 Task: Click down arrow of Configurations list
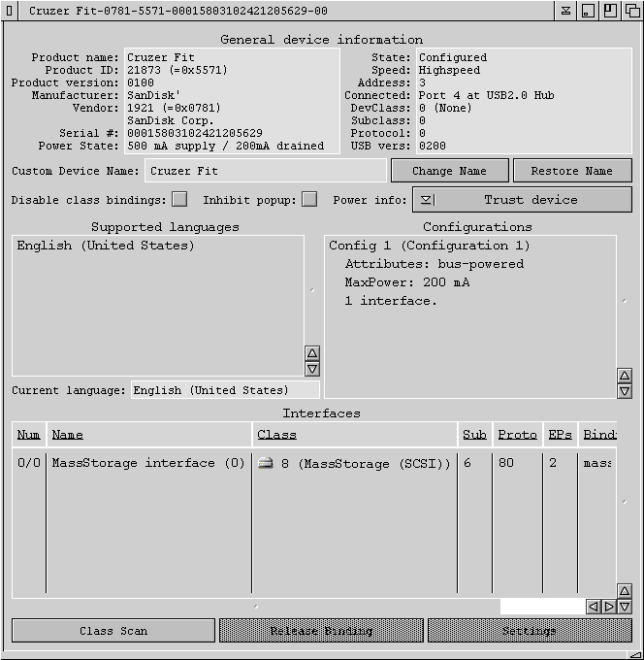(x=624, y=391)
